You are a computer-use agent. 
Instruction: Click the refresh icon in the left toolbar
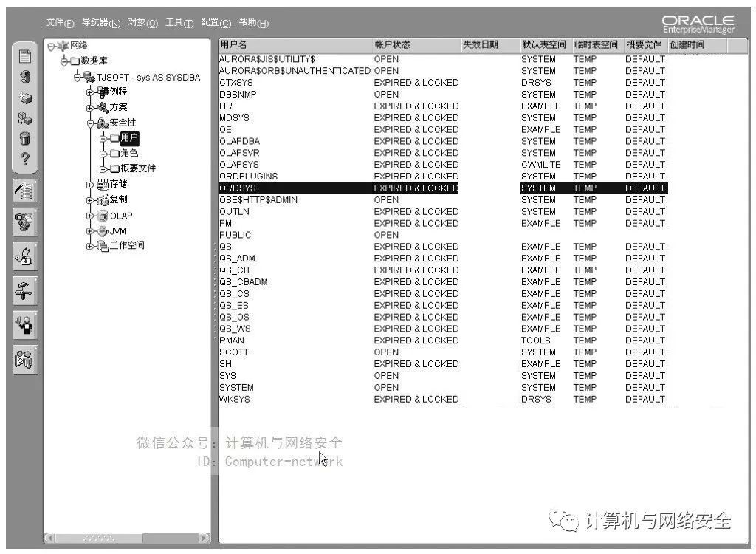[x=25, y=78]
